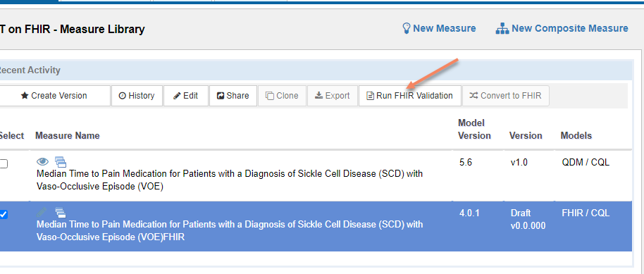Click the lightbulb icon beside New Measure

(x=406, y=28)
